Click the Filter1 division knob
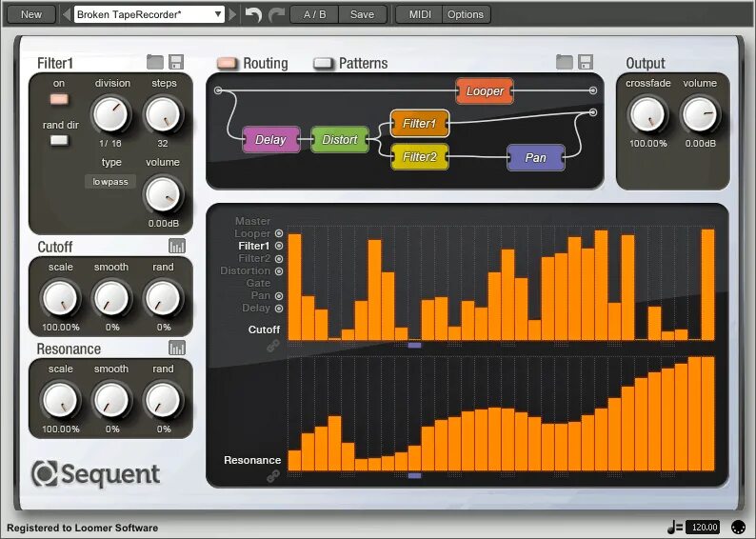756x539 pixels. tap(110, 114)
